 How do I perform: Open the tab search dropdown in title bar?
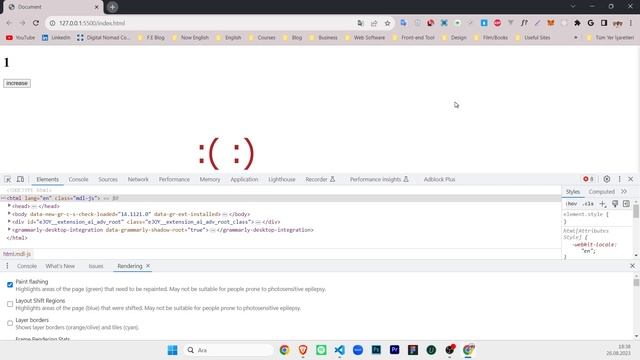click(573, 7)
